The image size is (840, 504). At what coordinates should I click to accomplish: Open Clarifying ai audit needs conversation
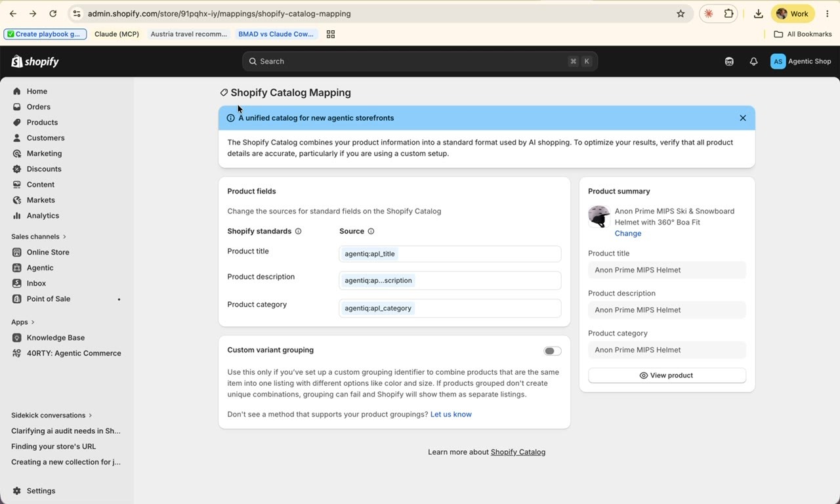click(66, 431)
